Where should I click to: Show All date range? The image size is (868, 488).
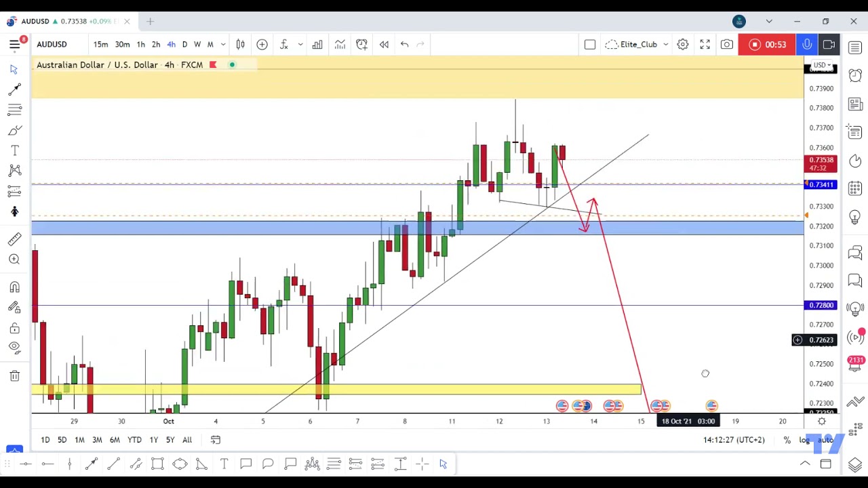tap(187, 440)
